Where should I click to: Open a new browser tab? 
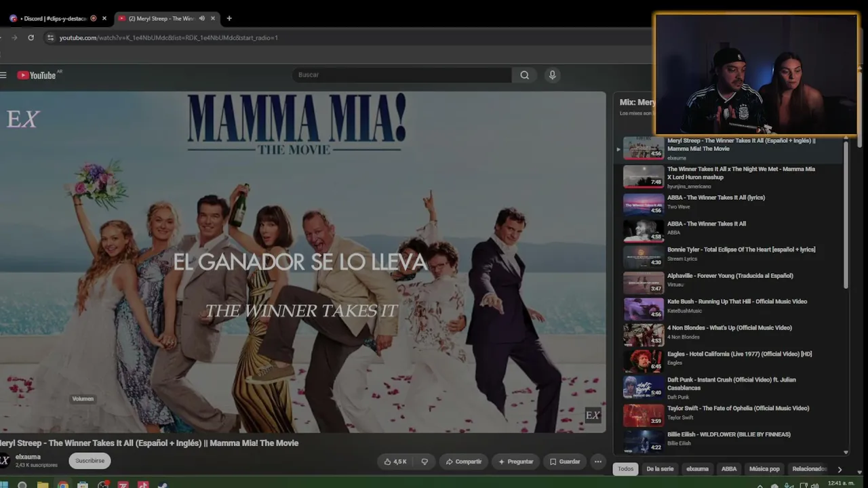(x=229, y=18)
